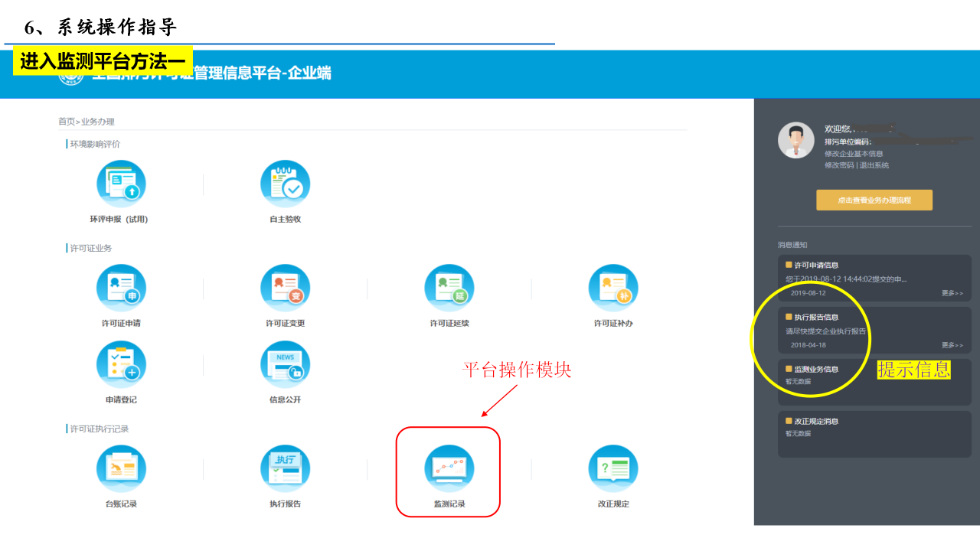Expand 更多>> under 执行报告信息
980x551 pixels.
point(952,345)
